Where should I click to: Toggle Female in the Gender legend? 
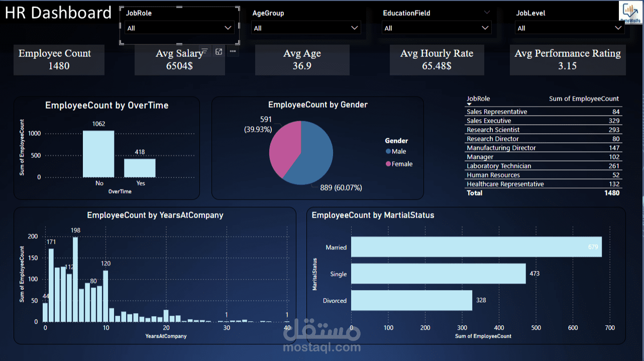click(x=402, y=164)
